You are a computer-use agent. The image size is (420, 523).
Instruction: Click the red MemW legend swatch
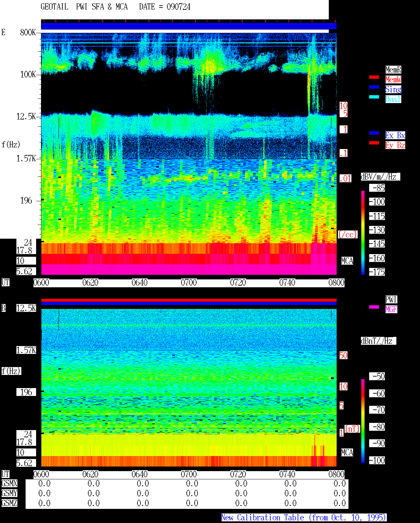pos(374,77)
